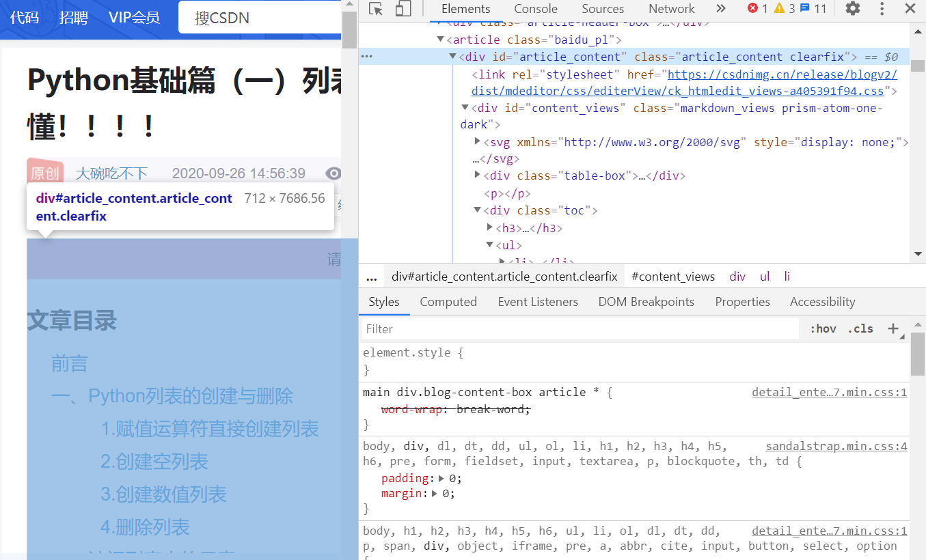Viewport: 926px width, 560px height.
Task: Click author name 大碗吃不下
Action: [x=111, y=173]
